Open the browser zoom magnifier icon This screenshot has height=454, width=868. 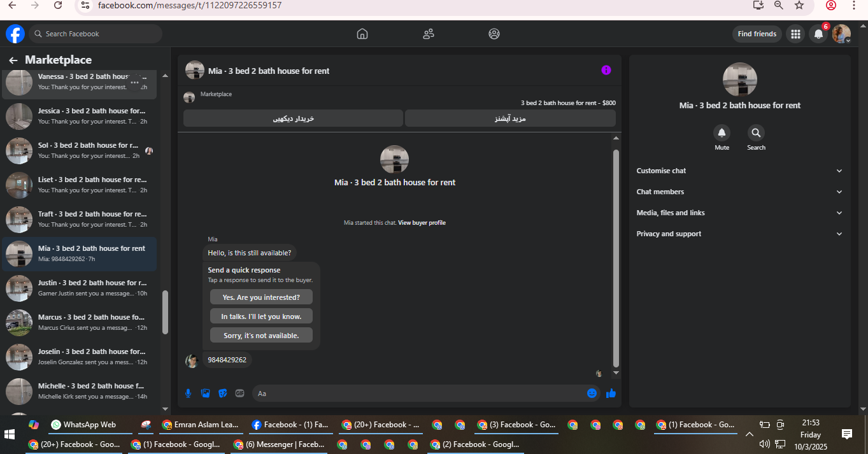point(778,5)
